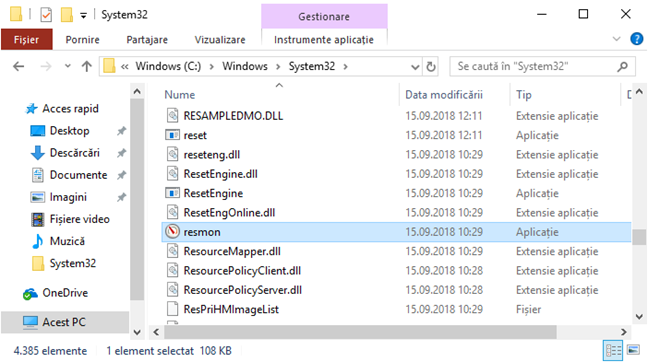Open the Instrumente aplicație tab

click(x=324, y=40)
